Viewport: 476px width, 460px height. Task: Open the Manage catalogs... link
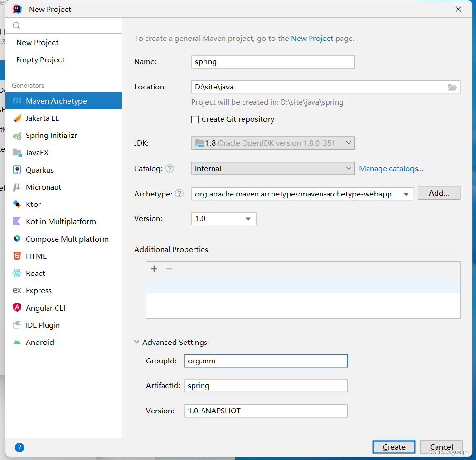(391, 168)
